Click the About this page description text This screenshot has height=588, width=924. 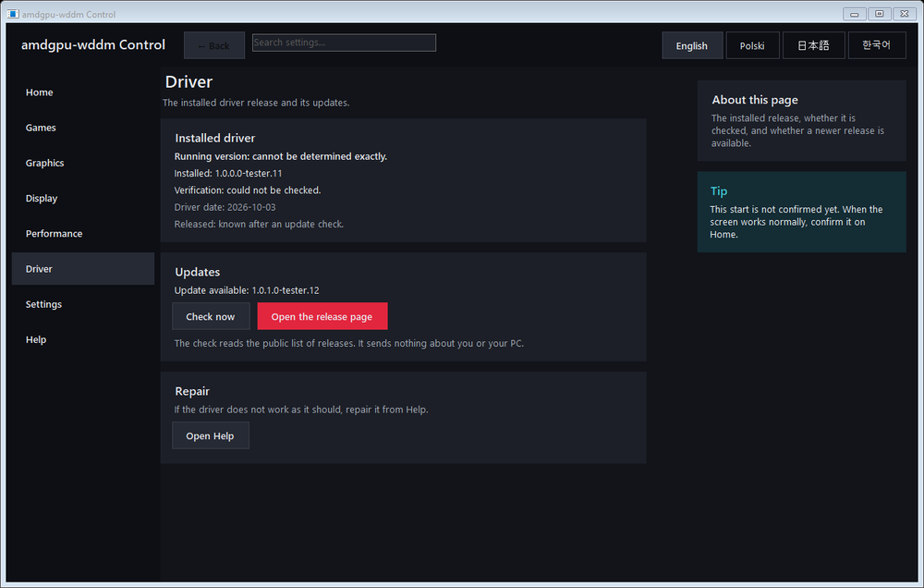click(797, 130)
